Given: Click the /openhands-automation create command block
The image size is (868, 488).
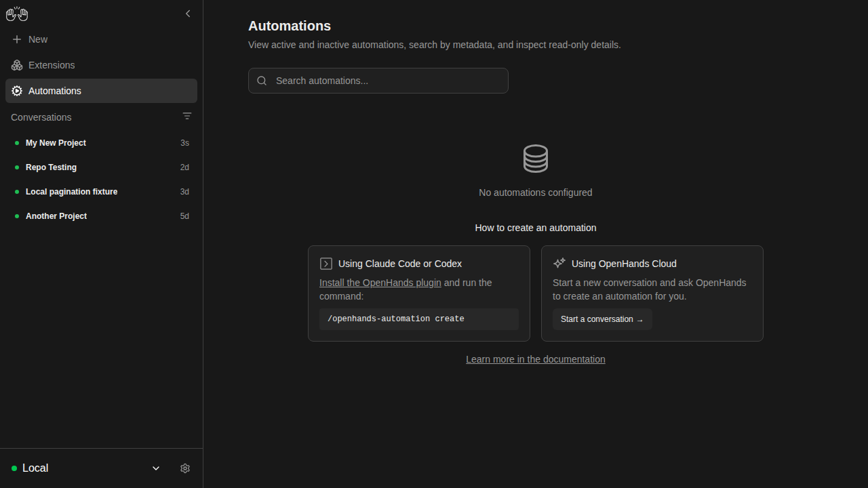Looking at the screenshot, I should tap(419, 319).
